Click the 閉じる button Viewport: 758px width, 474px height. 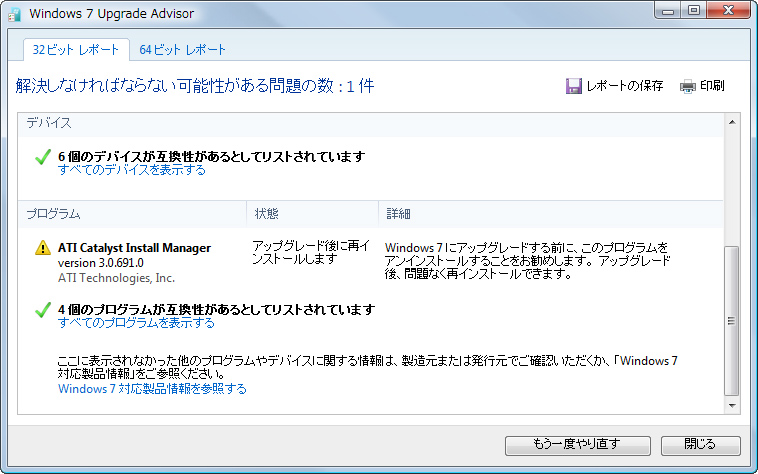tap(700, 445)
